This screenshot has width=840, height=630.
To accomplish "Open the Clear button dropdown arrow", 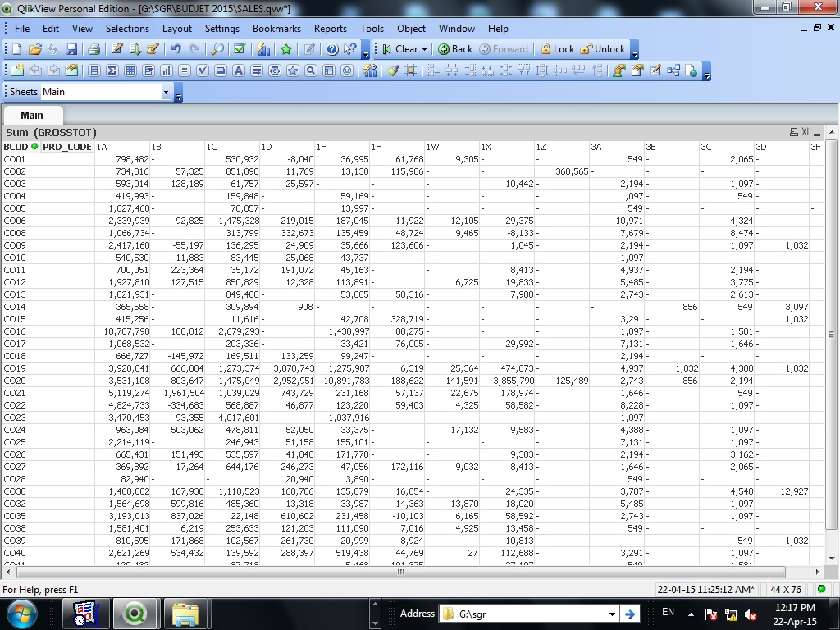I will [x=424, y=49].
